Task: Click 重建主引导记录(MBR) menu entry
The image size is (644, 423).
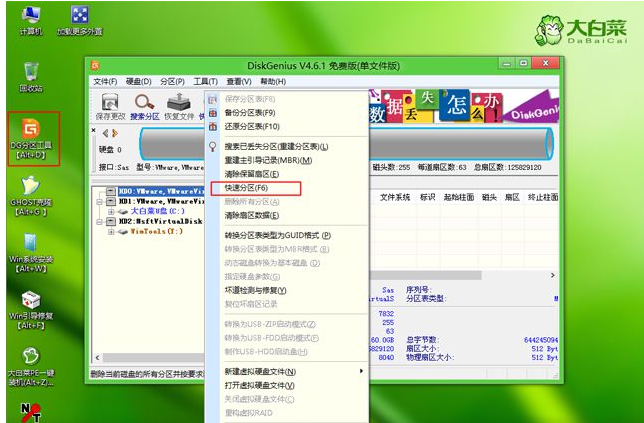Action: click(x=267, y=160)
